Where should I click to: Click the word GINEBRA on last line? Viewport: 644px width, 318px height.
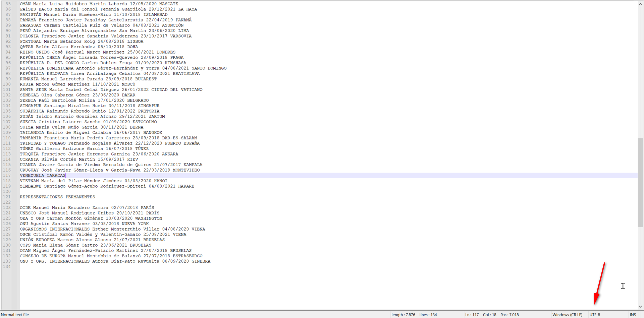coord(201,261)
